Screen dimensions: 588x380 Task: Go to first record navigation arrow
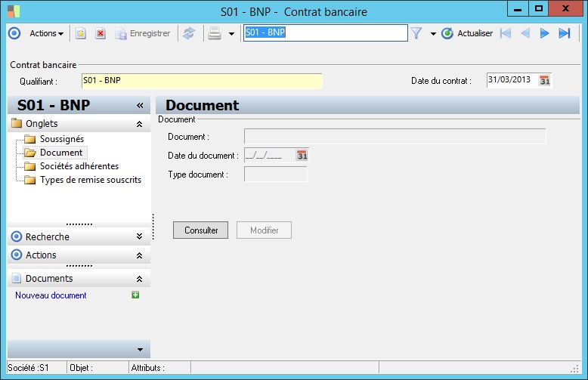(506, 33)
